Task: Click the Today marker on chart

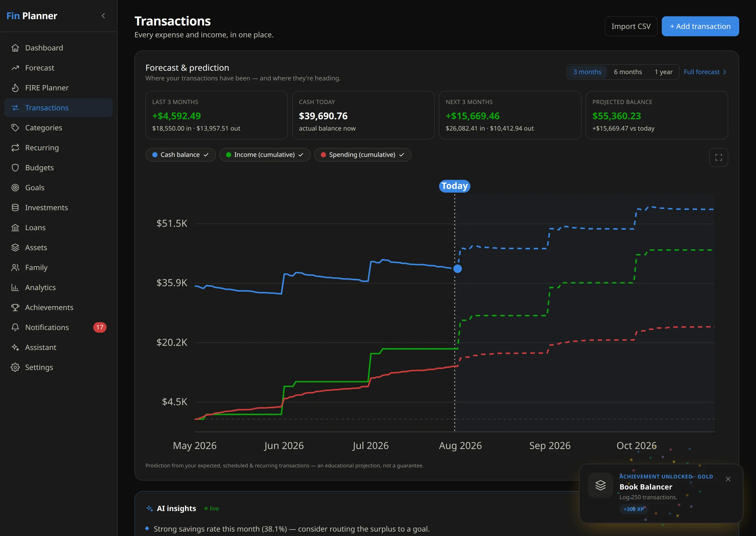Action: (454, 186)
